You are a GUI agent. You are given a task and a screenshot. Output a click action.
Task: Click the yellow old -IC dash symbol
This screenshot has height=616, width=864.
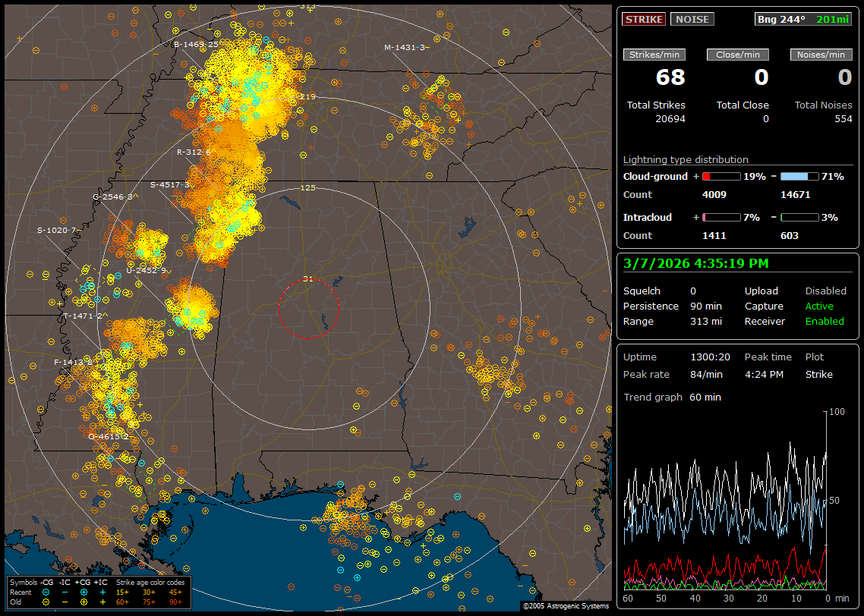click(65, 602)
